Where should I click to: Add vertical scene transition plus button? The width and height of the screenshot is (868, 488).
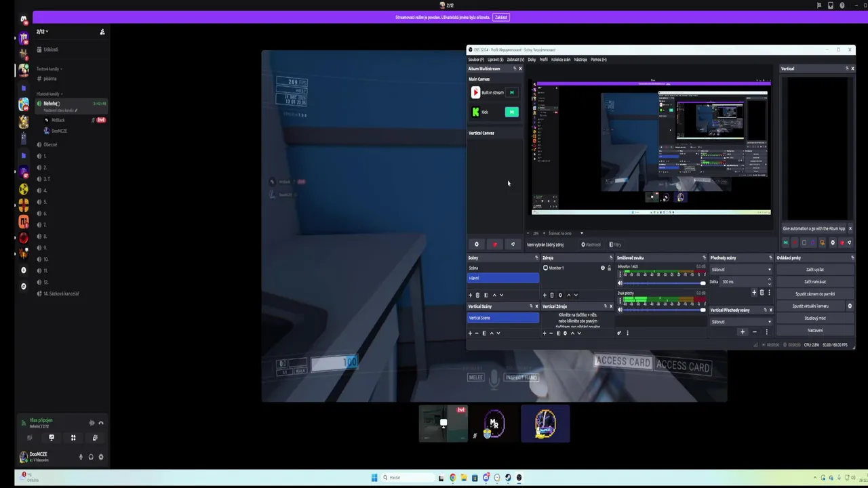pos(743,332)
